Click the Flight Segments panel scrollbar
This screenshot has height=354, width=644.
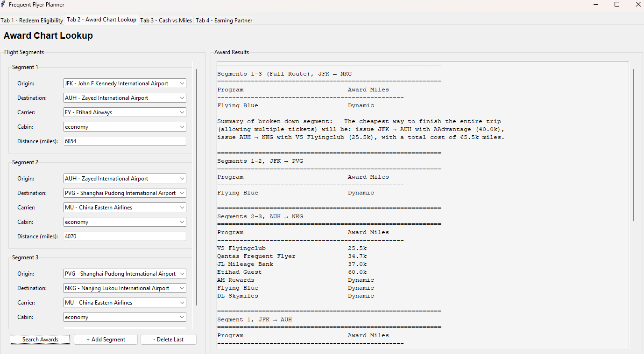197,187
